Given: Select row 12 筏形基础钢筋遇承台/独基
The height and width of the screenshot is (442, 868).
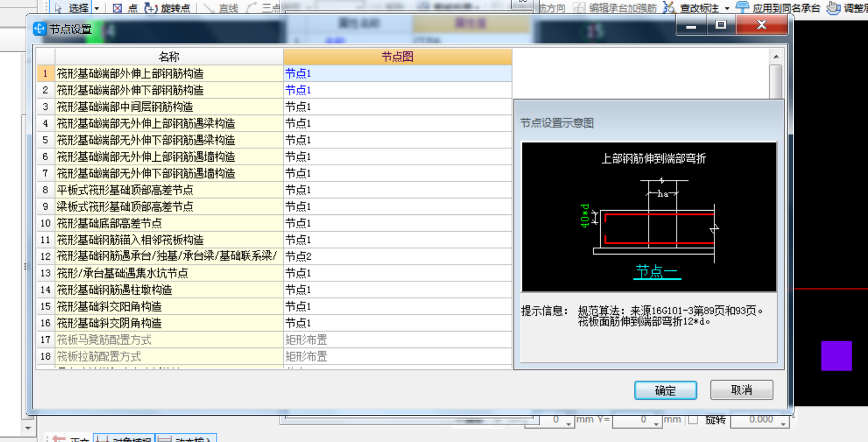Looking at the screenshot, I should pos(169,256).
